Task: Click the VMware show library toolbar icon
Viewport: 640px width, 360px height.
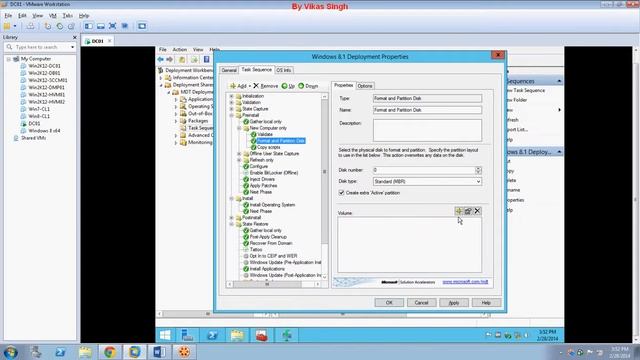Action: (x=89, y=26)
